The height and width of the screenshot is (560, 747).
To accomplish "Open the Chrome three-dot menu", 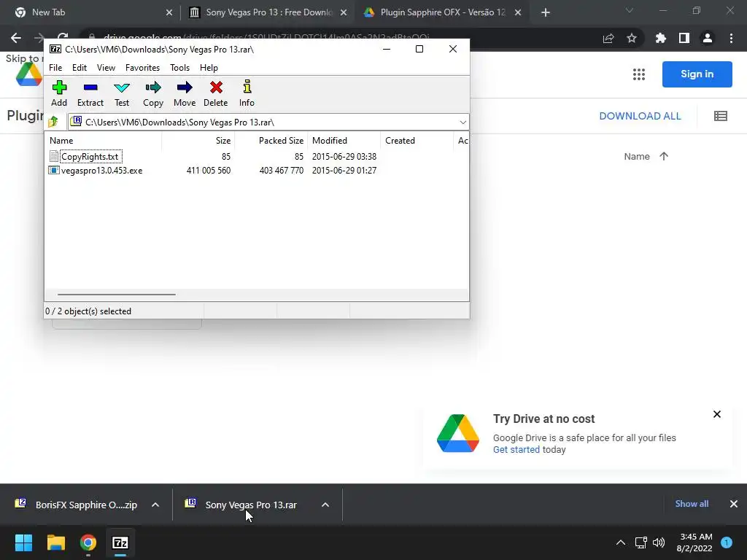I will [x=731, y=38].
